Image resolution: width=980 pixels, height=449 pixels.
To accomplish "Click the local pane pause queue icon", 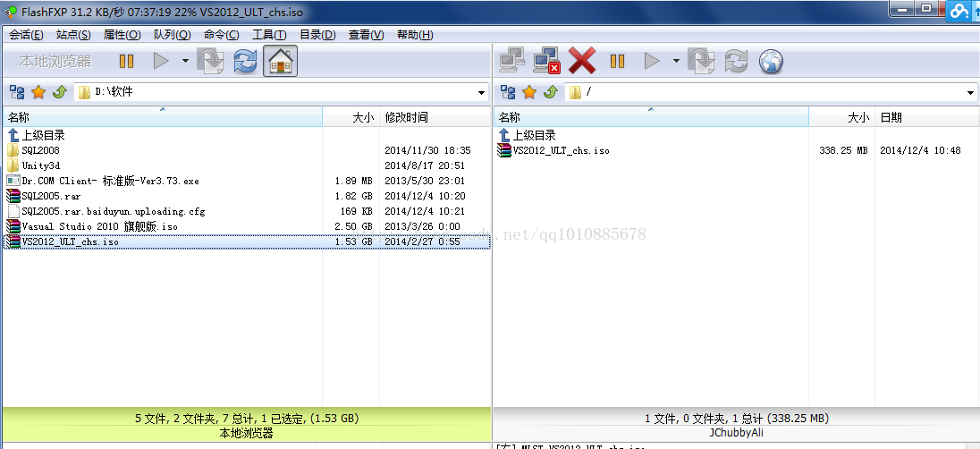I will point(126,61).
